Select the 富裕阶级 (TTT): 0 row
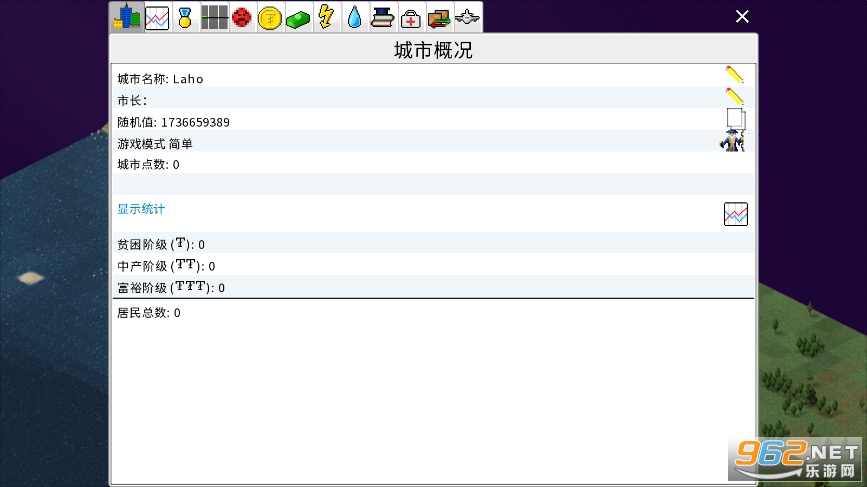 click(x=434, y=287)
